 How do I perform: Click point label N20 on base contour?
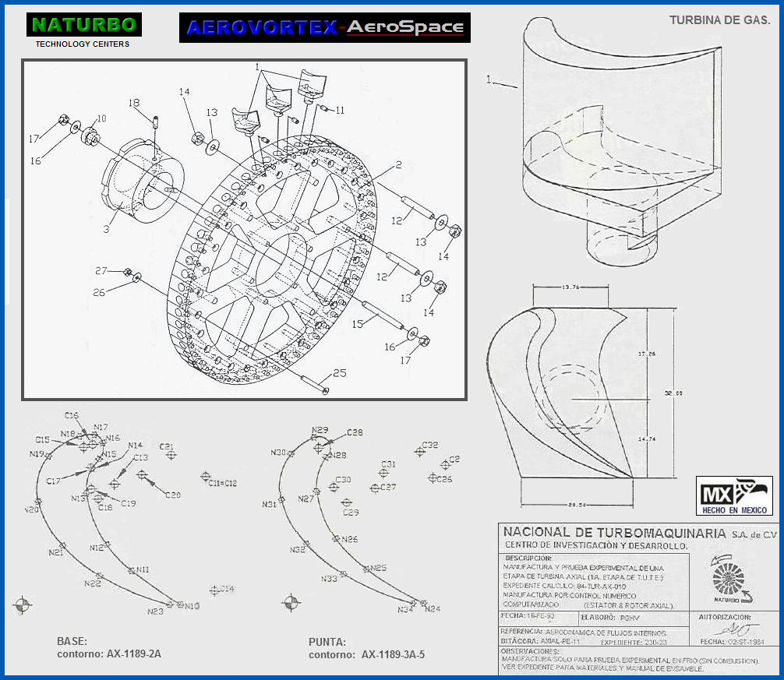[31, 509]
